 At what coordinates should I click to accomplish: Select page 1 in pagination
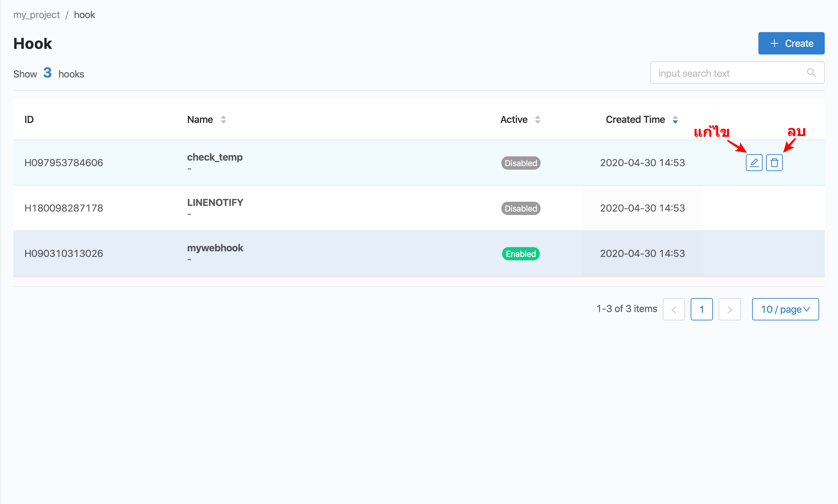701,309
